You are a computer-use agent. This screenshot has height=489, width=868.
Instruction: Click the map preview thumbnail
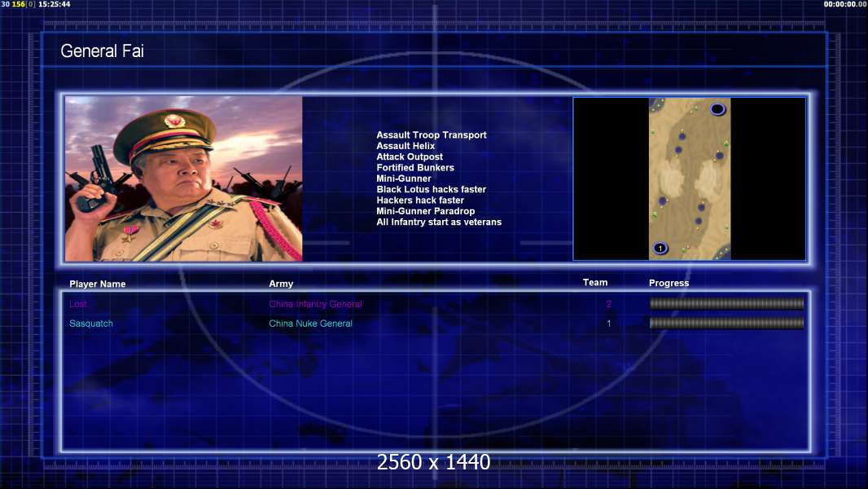tap(689, 178)
